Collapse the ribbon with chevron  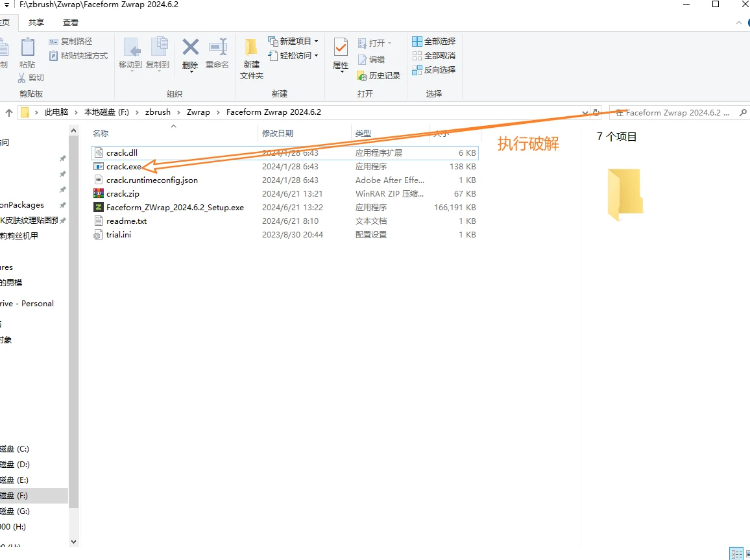(x=738, y=23)
